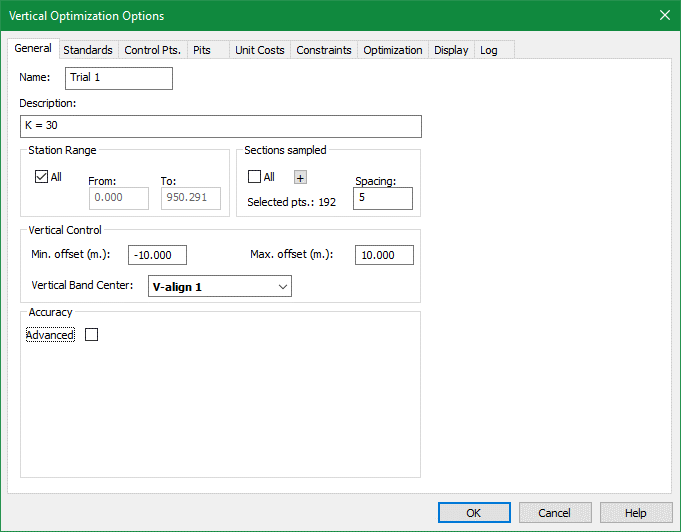Switch to the Optimization tab
Viewport: 681px width, 532px height.
392,50
